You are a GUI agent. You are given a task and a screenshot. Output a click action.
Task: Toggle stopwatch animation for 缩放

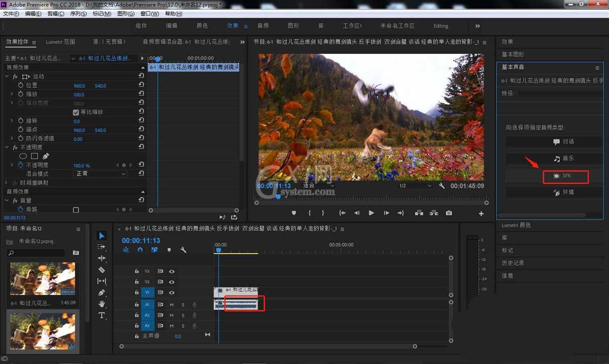click(x=21, y=94)
